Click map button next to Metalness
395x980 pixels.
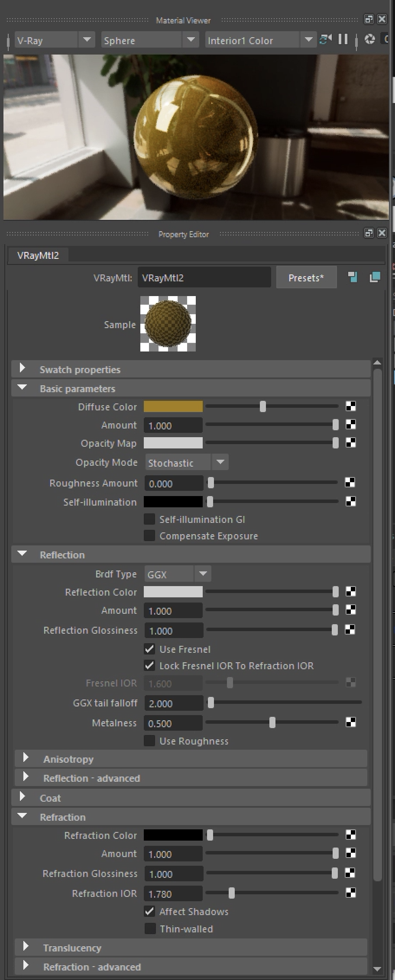[x=350, y=722]
